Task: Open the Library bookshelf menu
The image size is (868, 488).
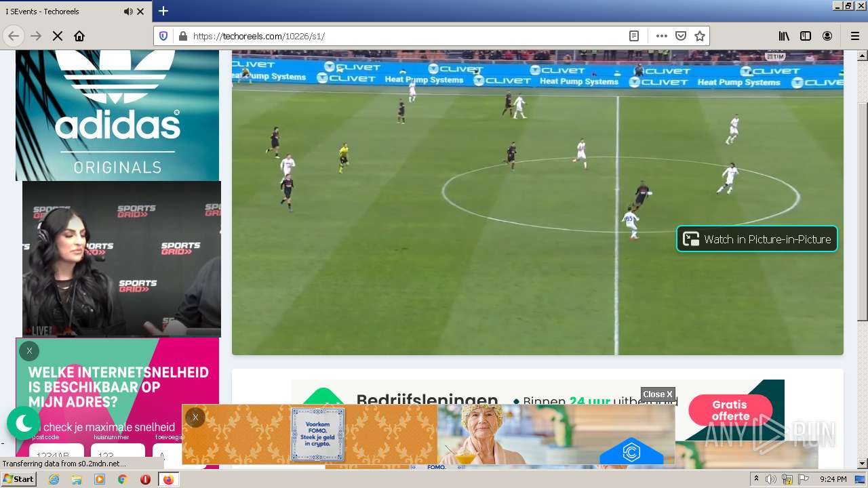Action: [x=784, y=36]
